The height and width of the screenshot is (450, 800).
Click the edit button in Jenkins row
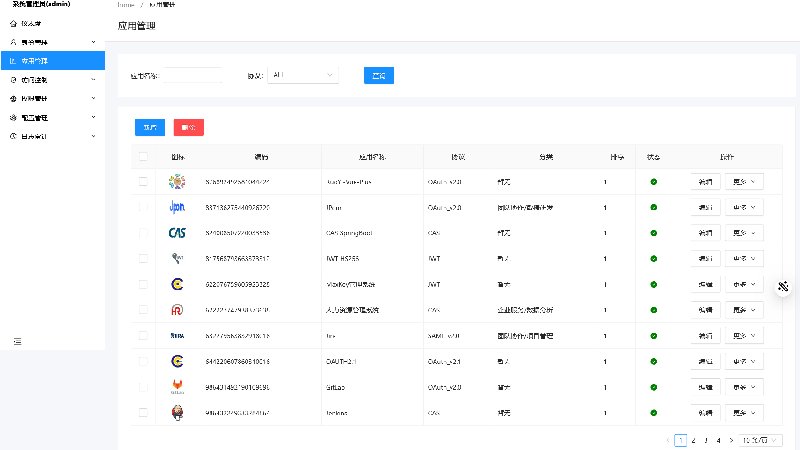click(x=705, y=413)
